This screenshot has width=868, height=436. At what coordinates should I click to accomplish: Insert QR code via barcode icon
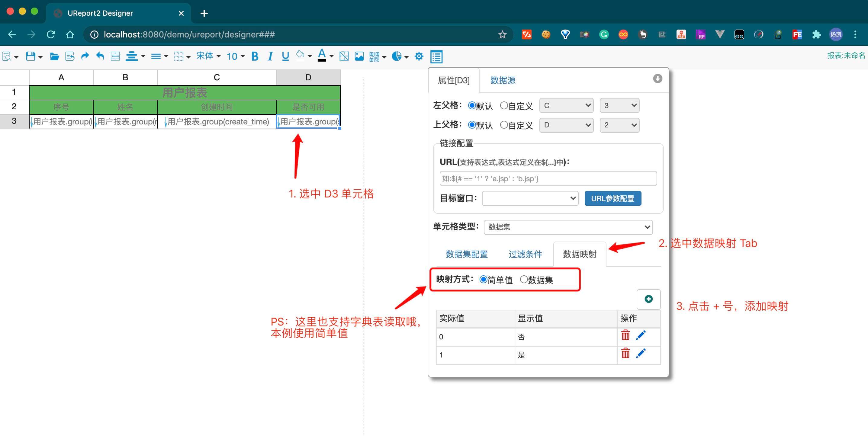pos(374,56)
